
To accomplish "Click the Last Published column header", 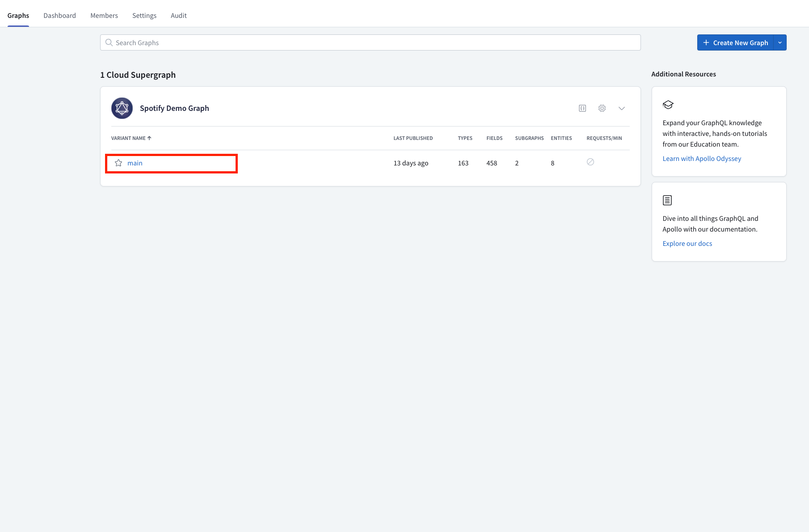I will coord(413,138).
